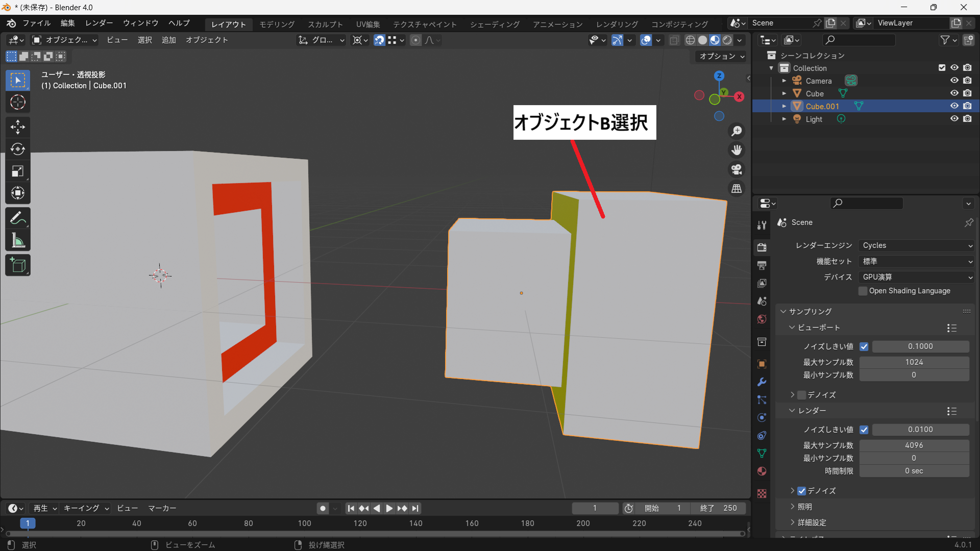Switch to シェーディング workspace tab

coord(495,24)
